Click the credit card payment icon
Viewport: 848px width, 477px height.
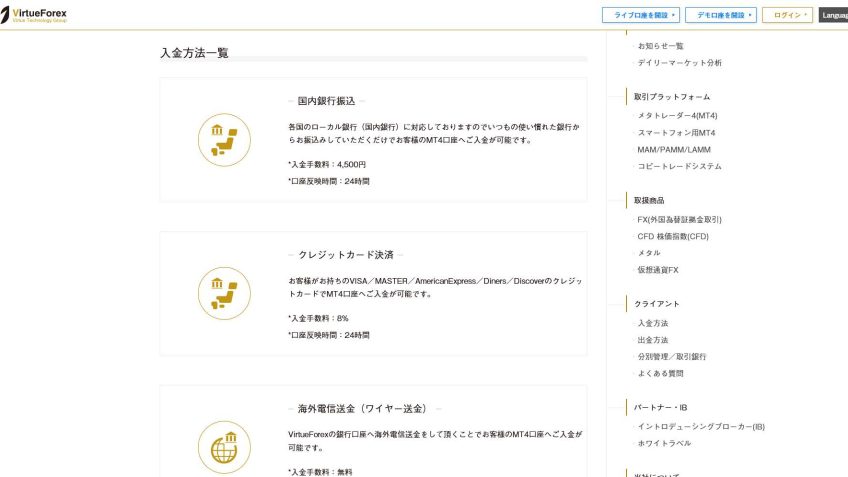tap(224, 293)
